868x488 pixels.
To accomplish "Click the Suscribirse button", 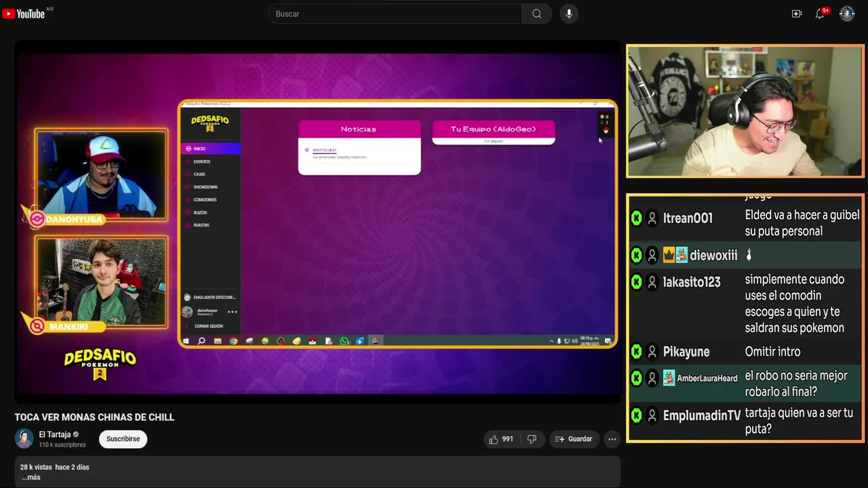I will [x=123, y=439].
